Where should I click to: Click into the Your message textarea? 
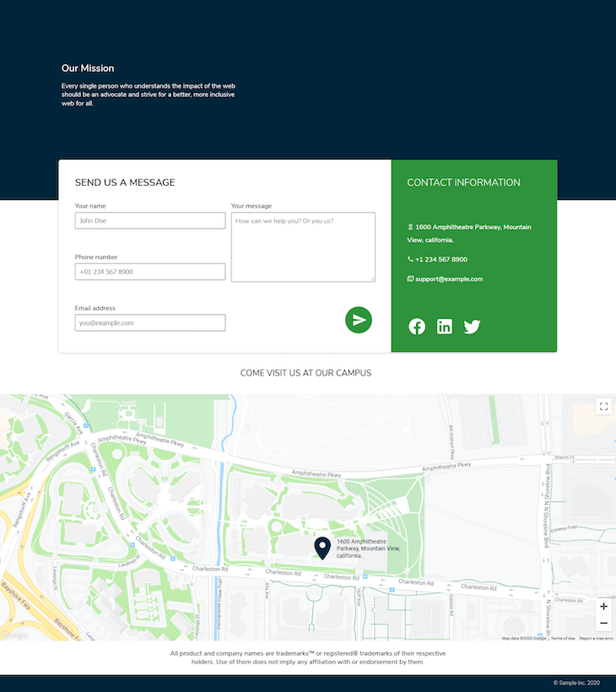coord(303,247)
